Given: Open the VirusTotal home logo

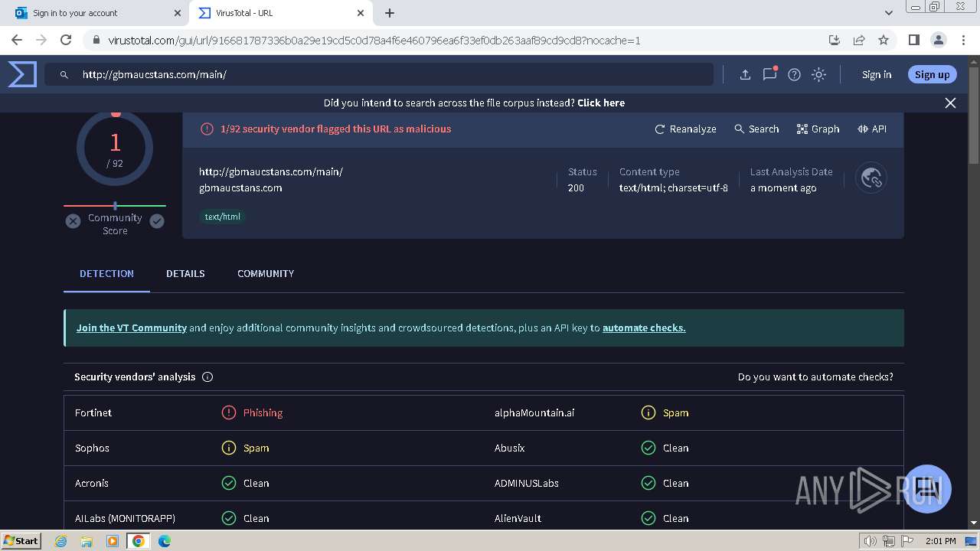Looking at the screenshot, I should pyautogui.click(x=22, y=74).
